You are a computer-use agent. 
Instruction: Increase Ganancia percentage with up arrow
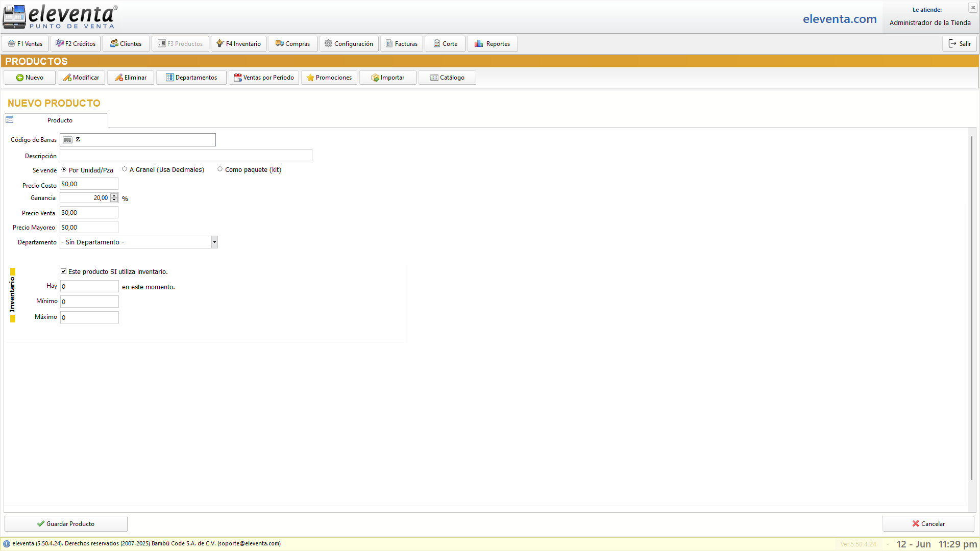coord(114,195)
